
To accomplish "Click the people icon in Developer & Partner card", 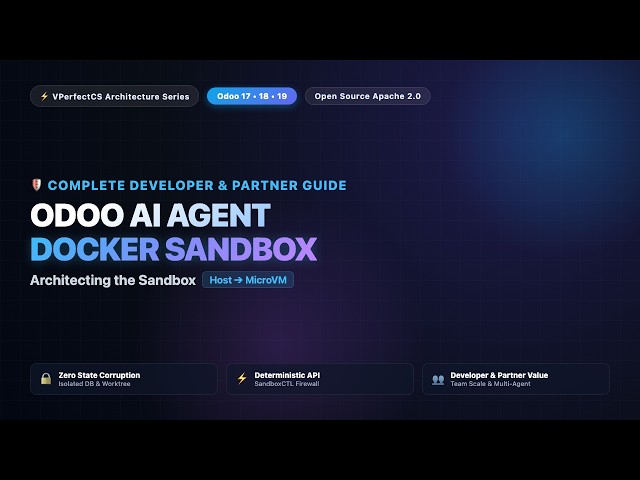I will point(438,379).
